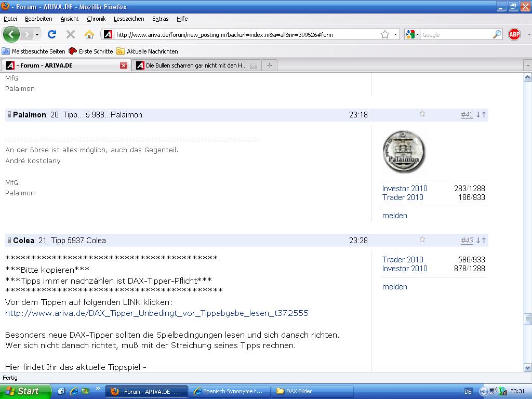Open Aktuelle Nachrichten feed bookmark
The height and width of the screenshot is (399, 532).
click(147, 51)
